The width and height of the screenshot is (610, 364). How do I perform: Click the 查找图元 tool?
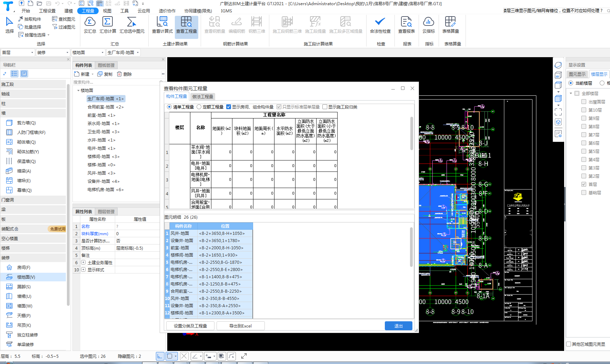[x=63, y=19]
